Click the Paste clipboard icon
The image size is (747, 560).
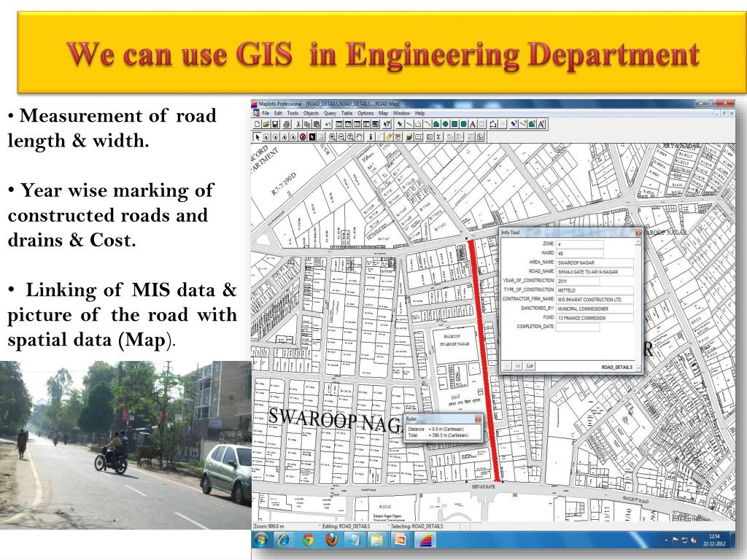(317, 124)
